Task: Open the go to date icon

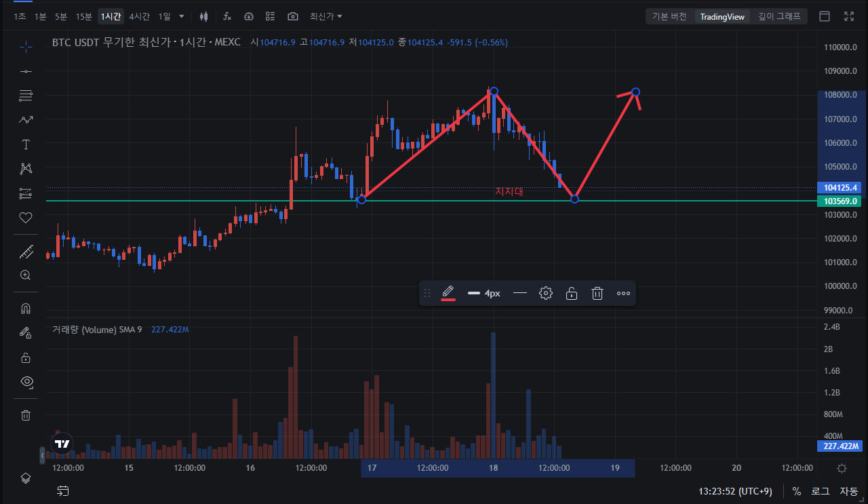Action: [x=63, y=490]
